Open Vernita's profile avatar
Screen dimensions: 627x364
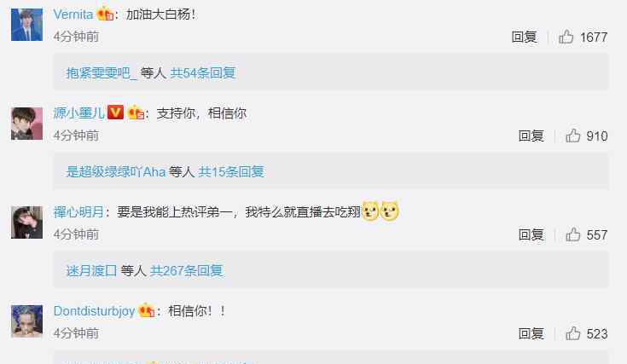coord(26,25)
